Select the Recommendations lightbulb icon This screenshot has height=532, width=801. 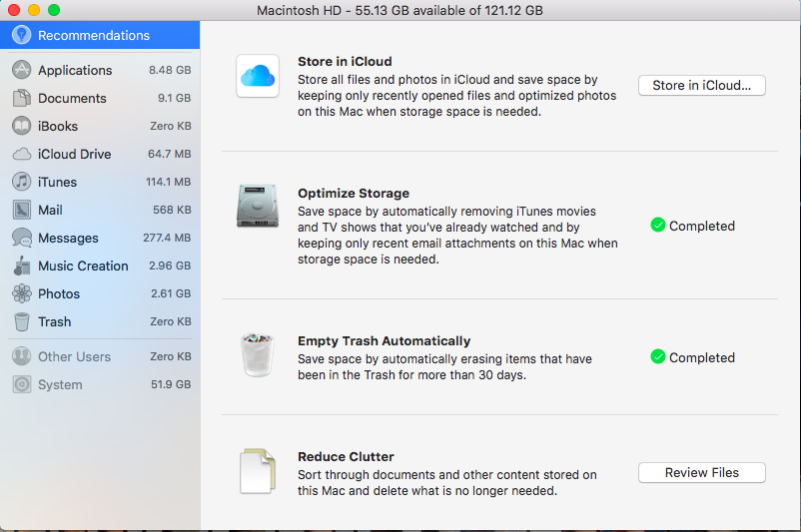[x=21, y=35]
